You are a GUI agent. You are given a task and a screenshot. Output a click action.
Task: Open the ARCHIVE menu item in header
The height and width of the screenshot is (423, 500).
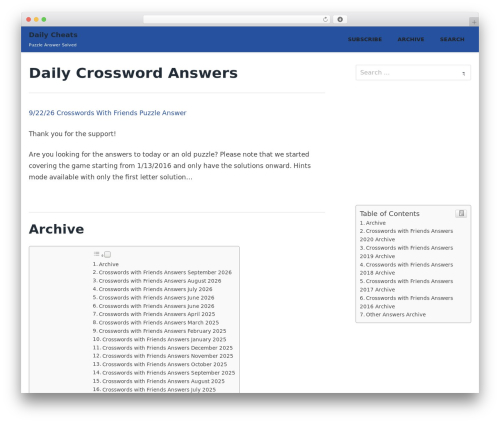coord(411,39)
